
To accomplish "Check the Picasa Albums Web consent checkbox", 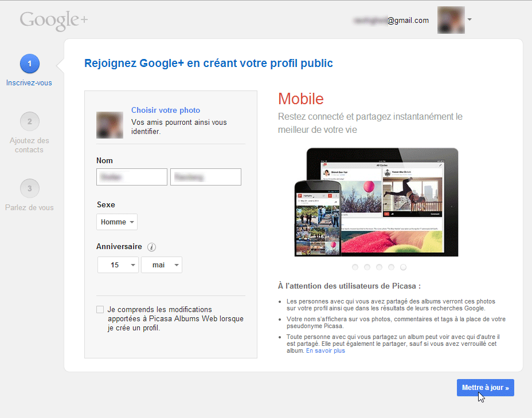I will pos(100,310).
